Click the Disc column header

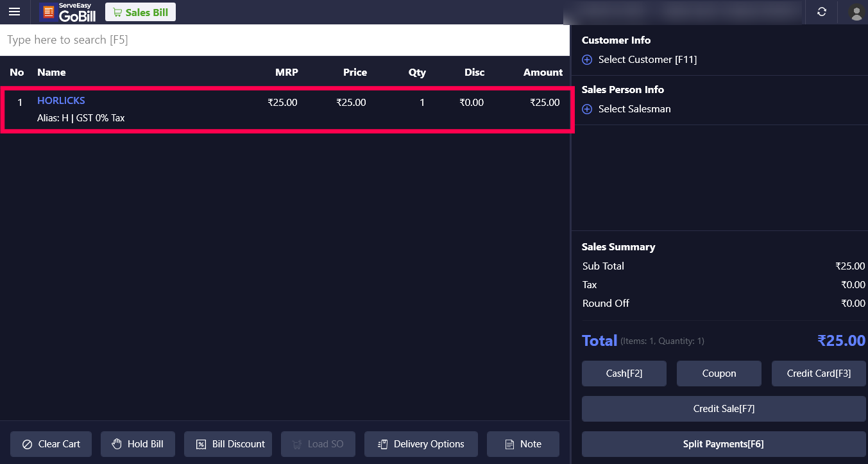point(475,73)
